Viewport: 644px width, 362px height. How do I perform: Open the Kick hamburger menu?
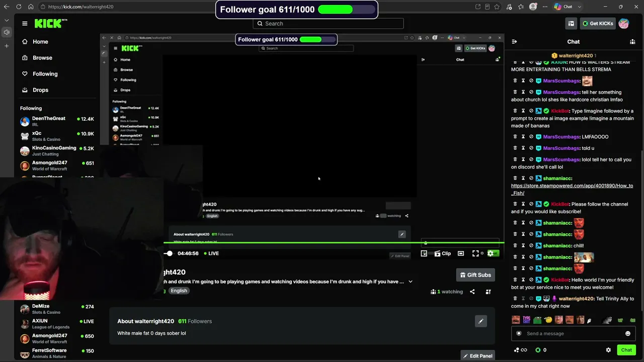coord(25,24)
